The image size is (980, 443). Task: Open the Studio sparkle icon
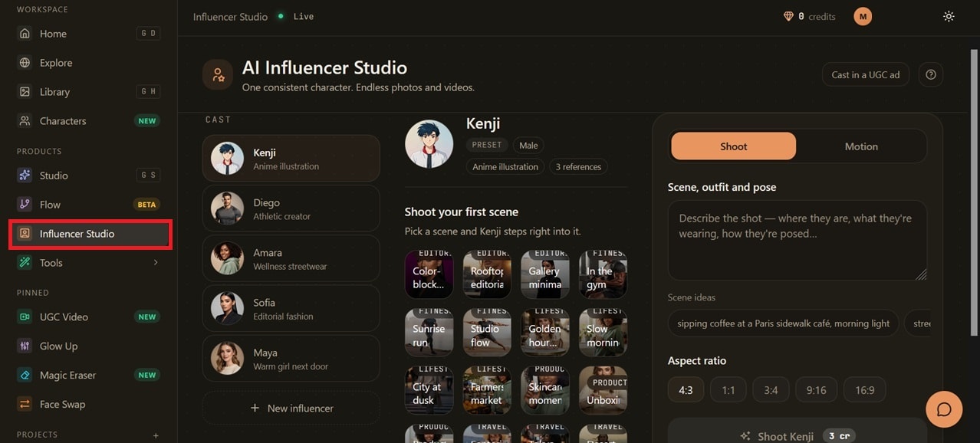pyautogui.click(x=25, y=176)
